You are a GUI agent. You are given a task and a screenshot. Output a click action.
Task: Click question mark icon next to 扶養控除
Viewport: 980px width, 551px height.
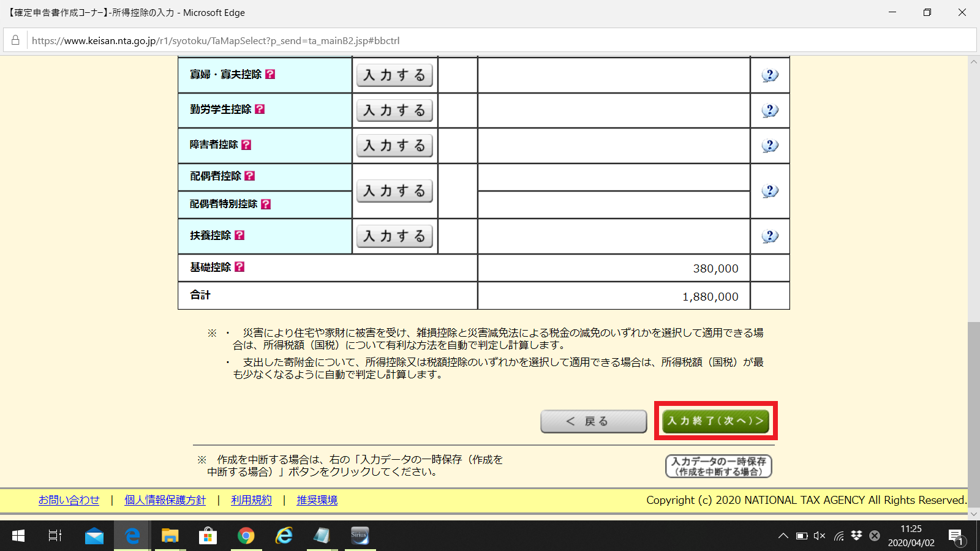pyautogui.click(x=239, y=235)
